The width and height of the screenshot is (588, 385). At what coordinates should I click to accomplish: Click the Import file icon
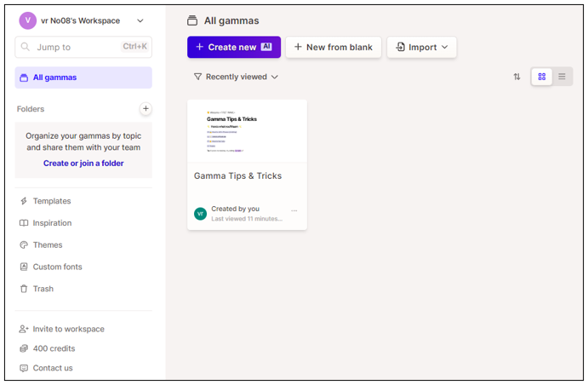point(401,47)
